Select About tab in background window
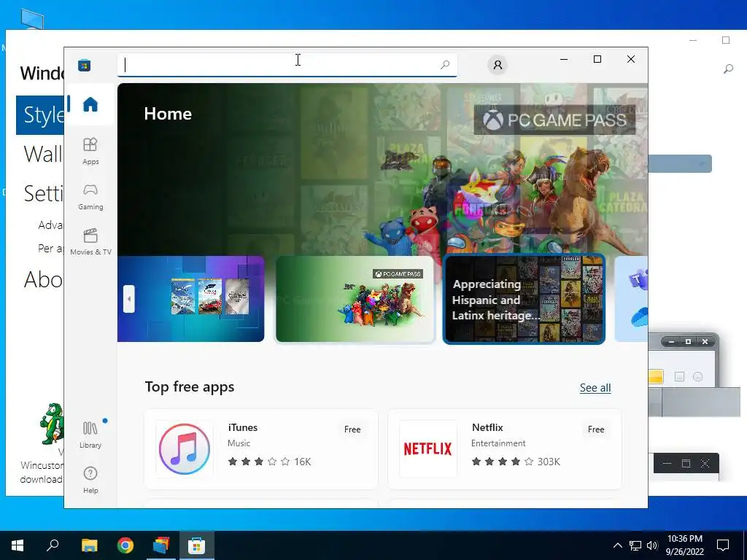The image size is (747, 560). coord(43,279)
